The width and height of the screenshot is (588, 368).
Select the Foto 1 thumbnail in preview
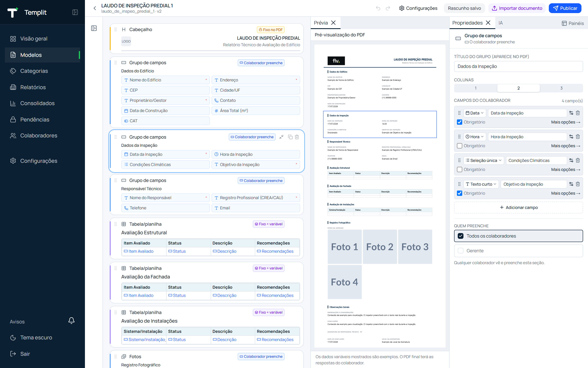click(x=345, y=247)
